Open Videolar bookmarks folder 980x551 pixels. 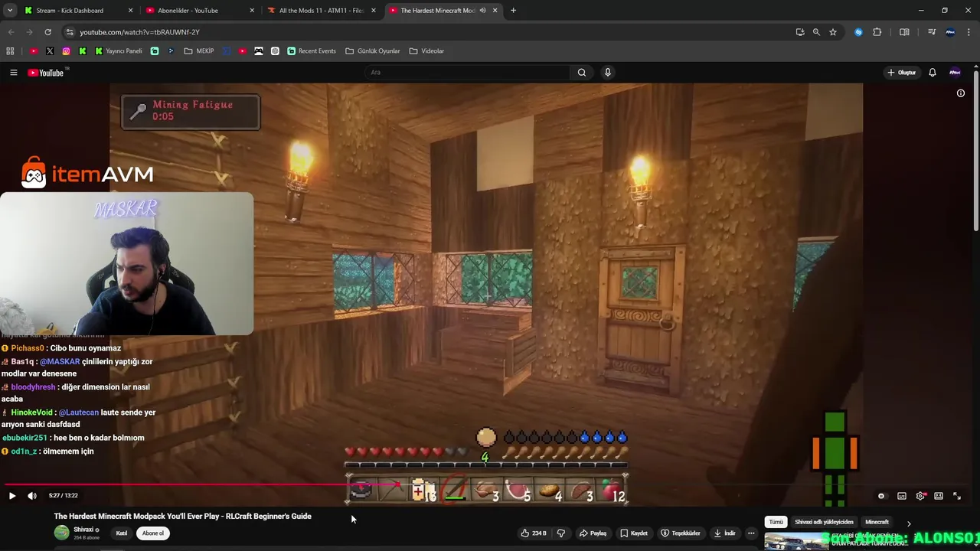coord(426,51)
